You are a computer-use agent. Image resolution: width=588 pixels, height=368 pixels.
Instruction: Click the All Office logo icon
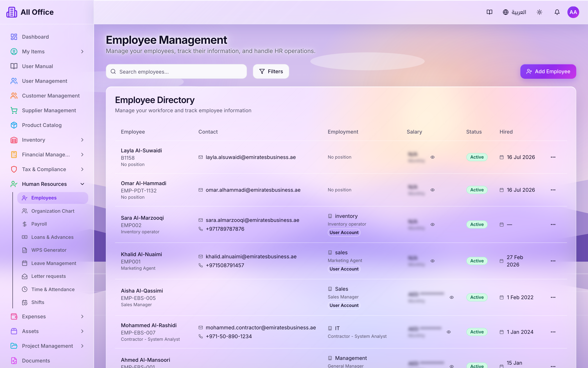click(12, 12)
